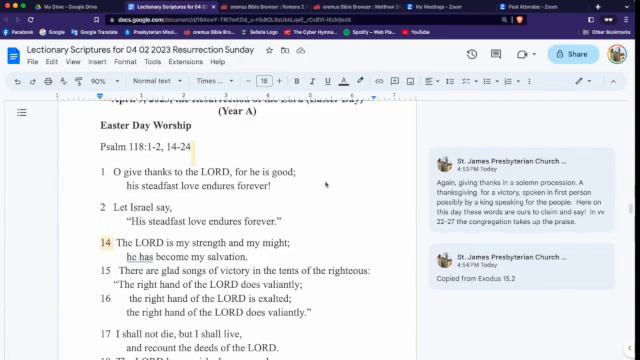Decrease the font size
Screen dimensions: 640x360
coord(248,81)
